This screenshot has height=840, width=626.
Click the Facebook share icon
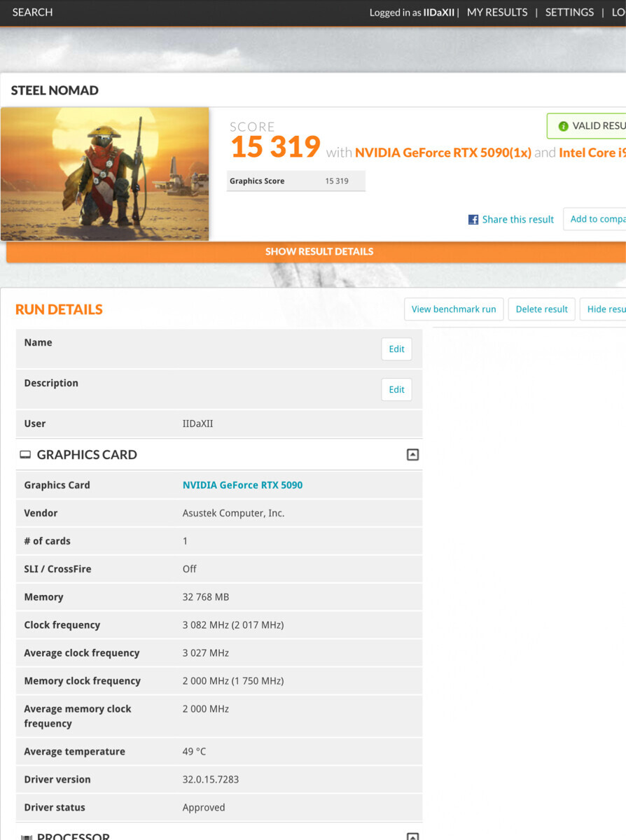[473, 220]
